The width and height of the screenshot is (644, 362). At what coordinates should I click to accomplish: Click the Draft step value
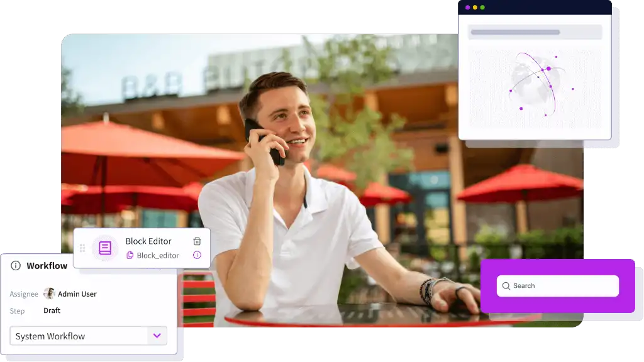52,310
